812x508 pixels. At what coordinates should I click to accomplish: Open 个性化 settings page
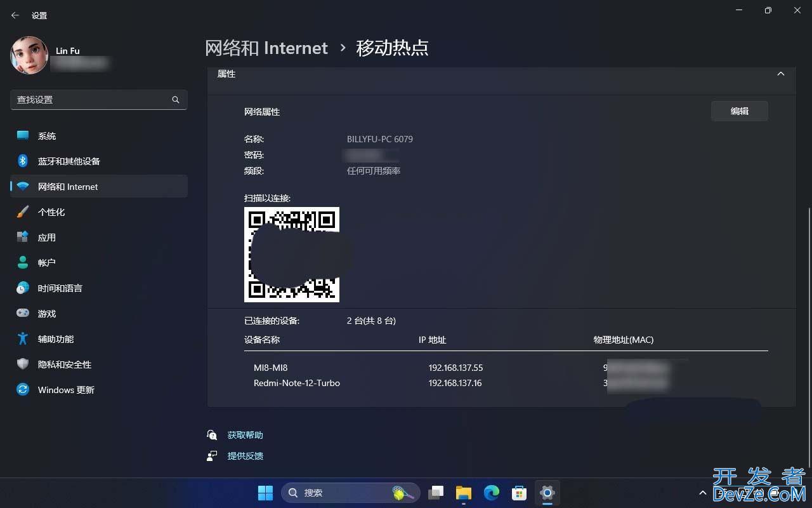pyautogui.click(x=99, y=212)
